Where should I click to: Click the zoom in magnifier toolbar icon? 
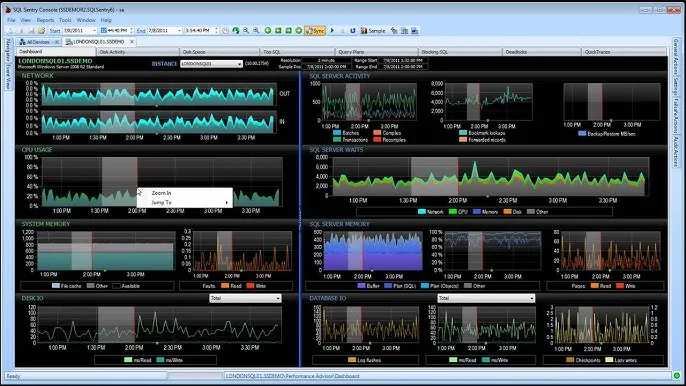(246, 31)
